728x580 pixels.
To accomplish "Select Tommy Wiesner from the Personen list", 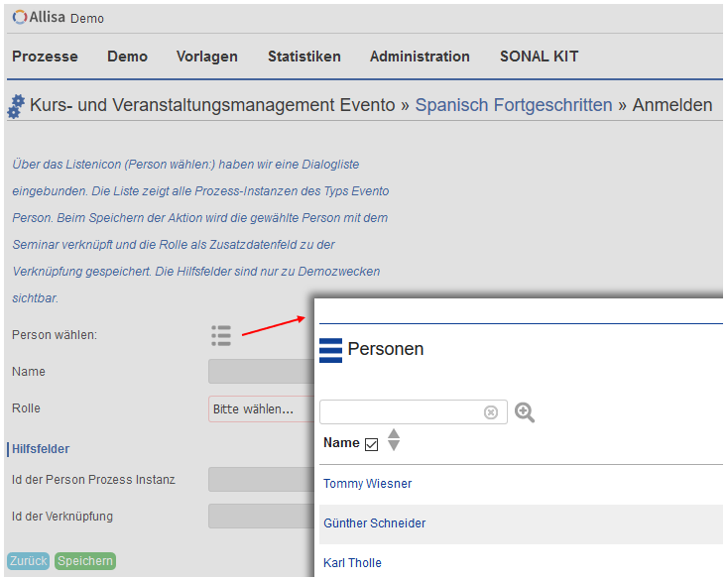I will pyautogui.click(x=367, y=484).
